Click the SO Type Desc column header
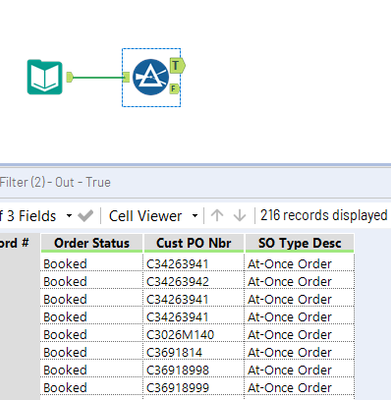Image resolution: width=391 pixels, height=400 pixels. click(299, 243)
